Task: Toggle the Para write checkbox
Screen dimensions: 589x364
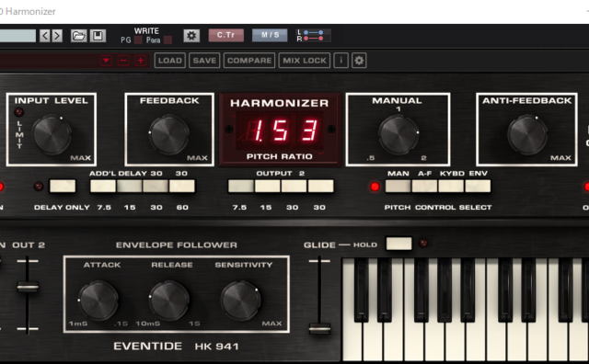Action: click(x=167, y=40)
